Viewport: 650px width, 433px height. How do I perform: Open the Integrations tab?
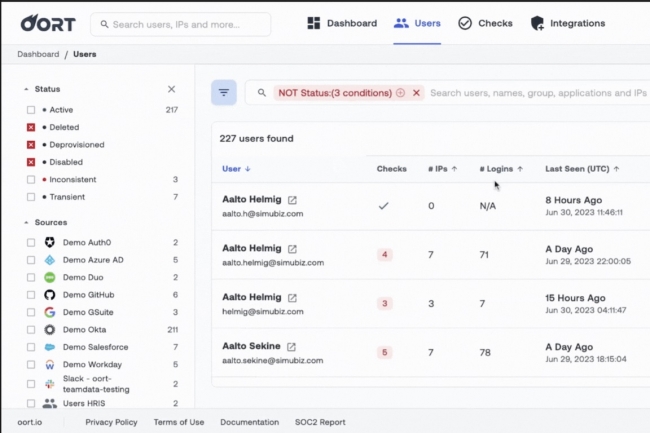(x=567, y=23)
